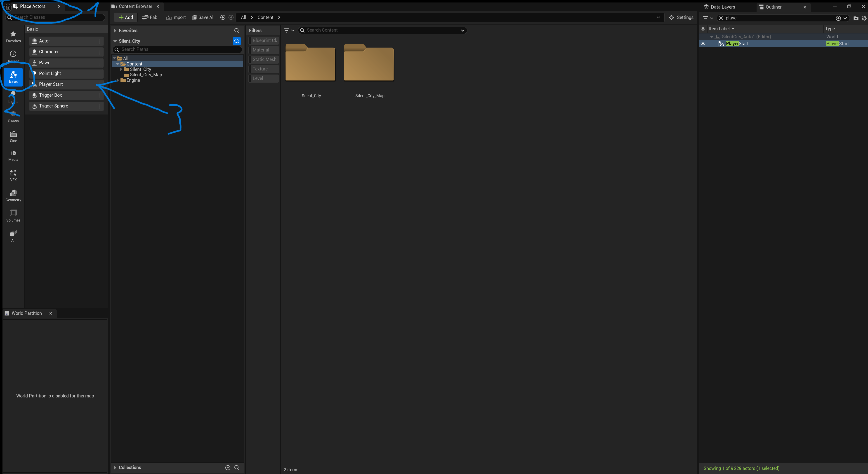Viewport: 868px width, 474px height.
Task: Click the Content Browser history back arrow
Action: [x=223, y=18]
